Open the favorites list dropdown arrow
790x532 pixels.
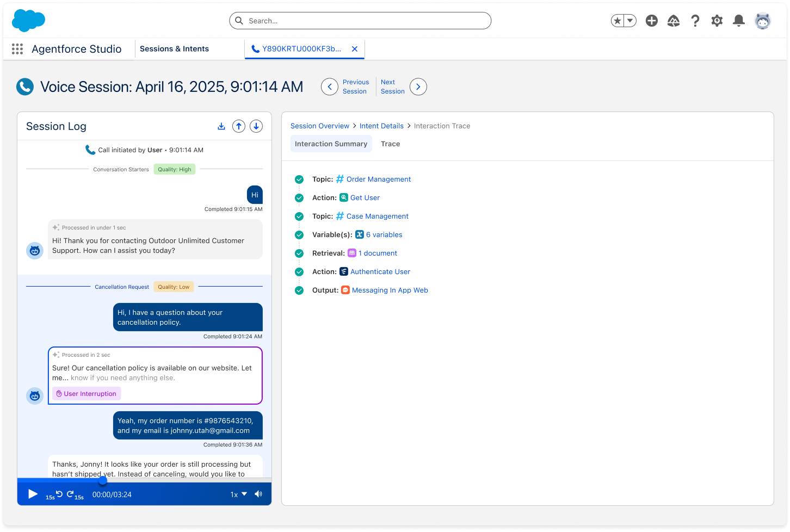click(630, 21)
